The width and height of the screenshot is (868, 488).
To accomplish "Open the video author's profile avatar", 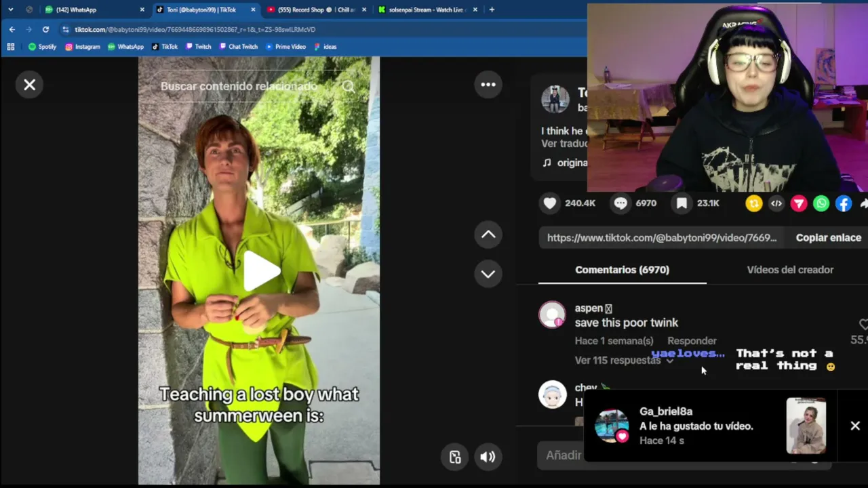I will click(x=555, y=99).
